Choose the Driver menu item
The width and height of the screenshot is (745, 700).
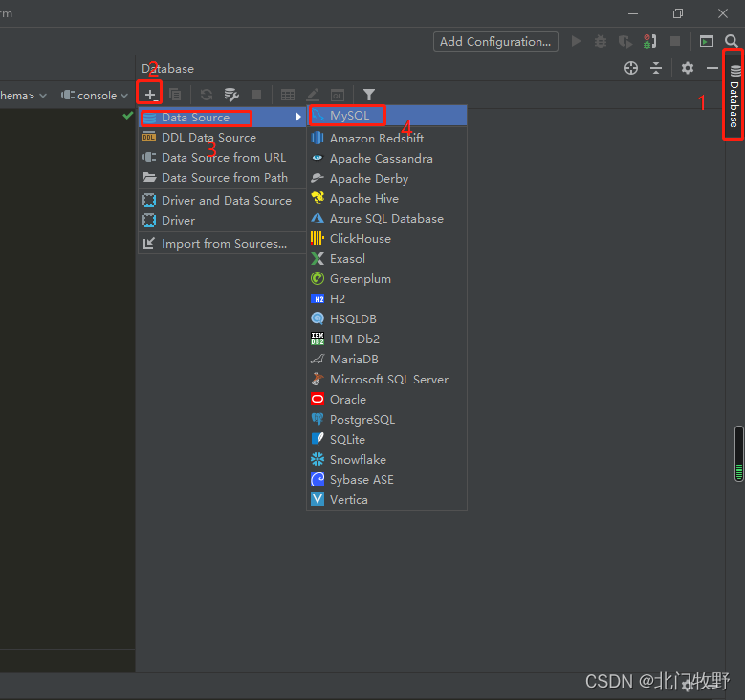click(223, 221)
